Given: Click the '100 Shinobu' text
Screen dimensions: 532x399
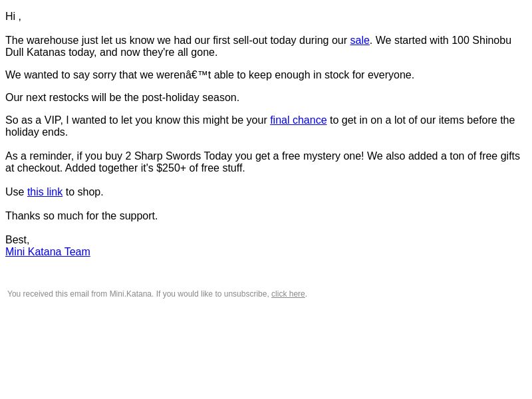Looking at the screenshot, I should (481, 41).
